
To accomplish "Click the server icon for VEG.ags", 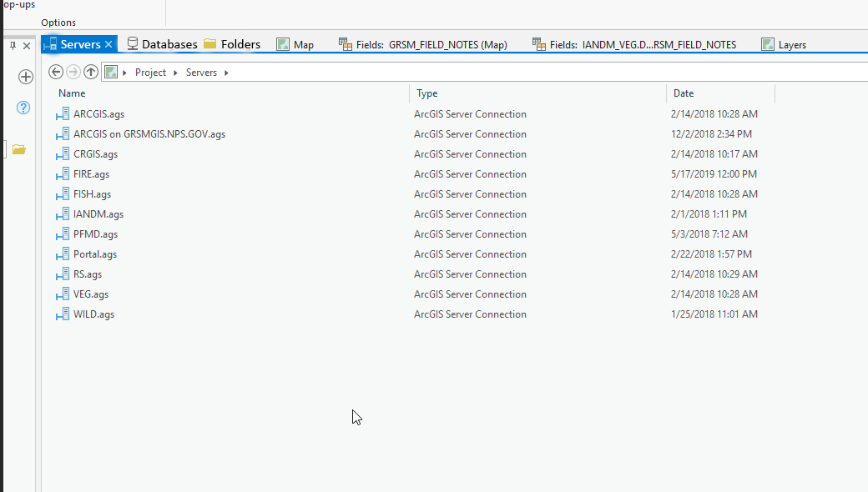I will click(x=63, y=294).
